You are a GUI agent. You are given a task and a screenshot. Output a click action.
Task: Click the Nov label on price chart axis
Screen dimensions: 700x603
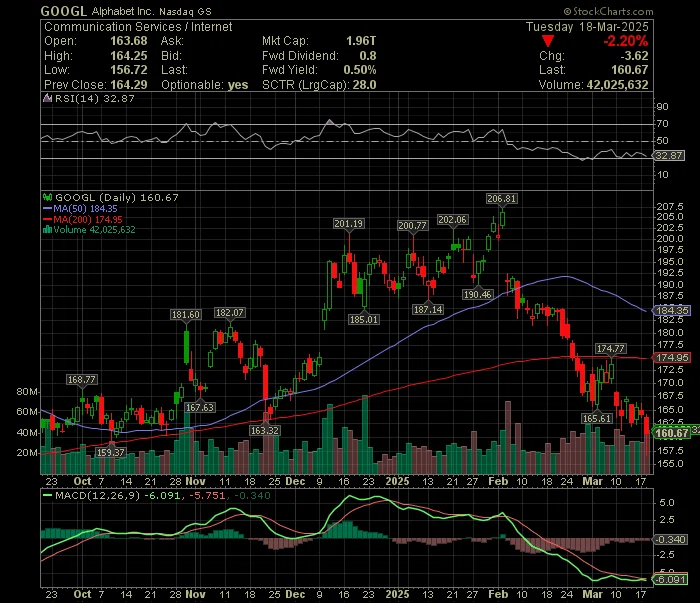click(x=195, y=481)
